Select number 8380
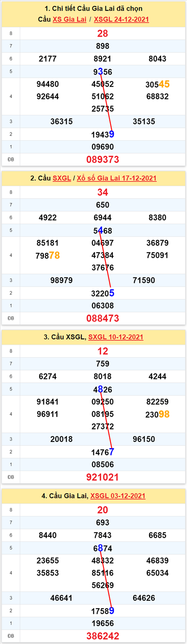This screenshot has height=644, width=187. tap(157, 218)
